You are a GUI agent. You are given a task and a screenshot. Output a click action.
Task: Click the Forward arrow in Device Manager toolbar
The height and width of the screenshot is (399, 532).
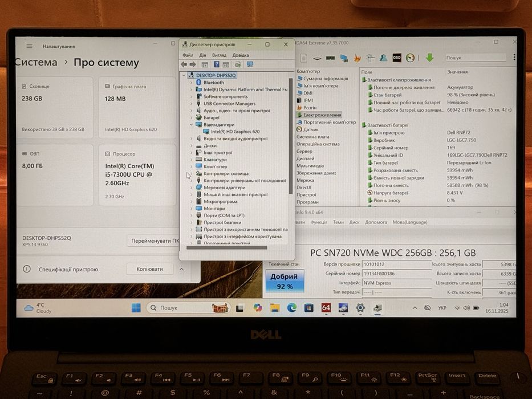(193, 64)
